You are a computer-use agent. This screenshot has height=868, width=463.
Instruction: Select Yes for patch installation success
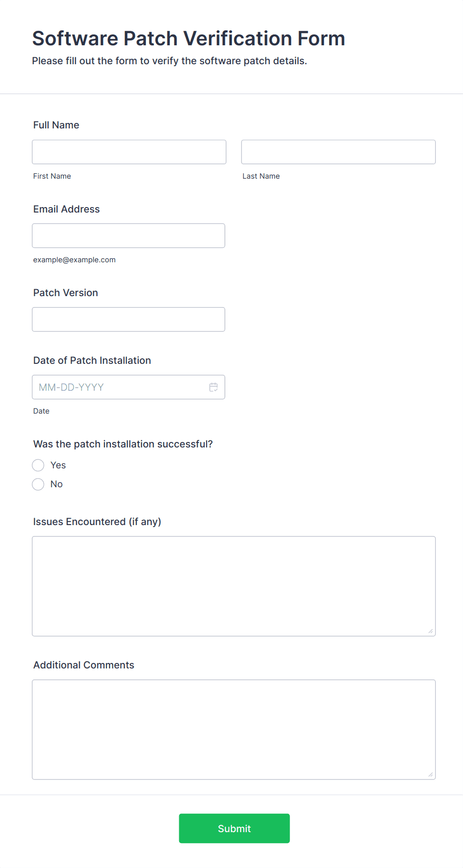(38, 465)
